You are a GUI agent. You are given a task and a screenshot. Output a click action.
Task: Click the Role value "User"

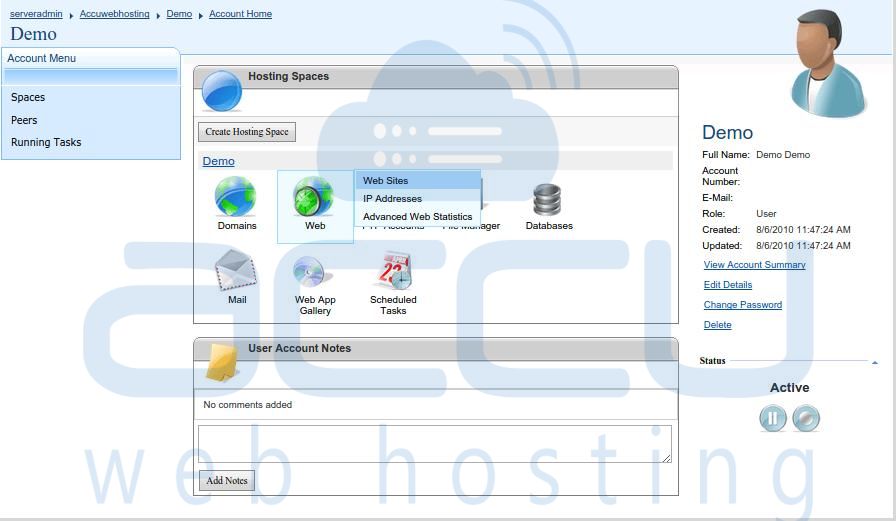point(766,214)
